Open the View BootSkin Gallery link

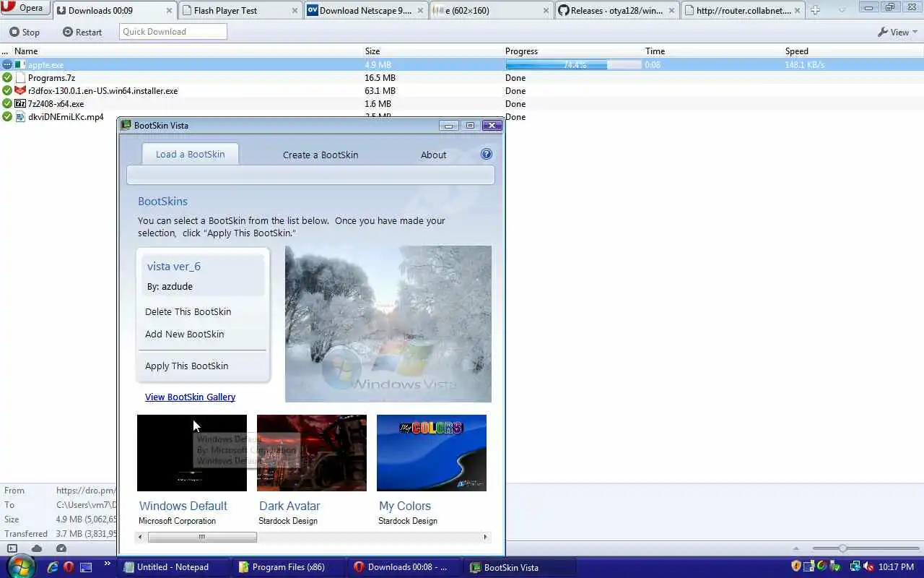[x=190, y=397]
